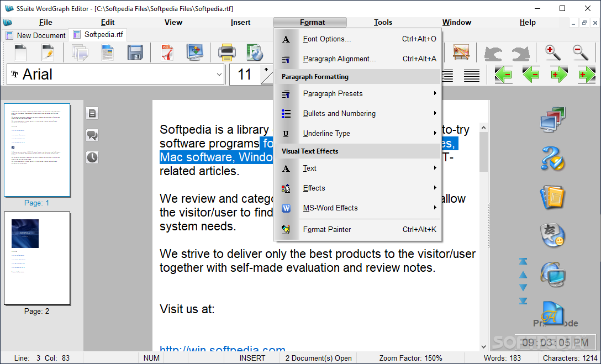Viewport: 601px width, 364px height.
Task: Open the File menu
Action: tap(46, 22)
